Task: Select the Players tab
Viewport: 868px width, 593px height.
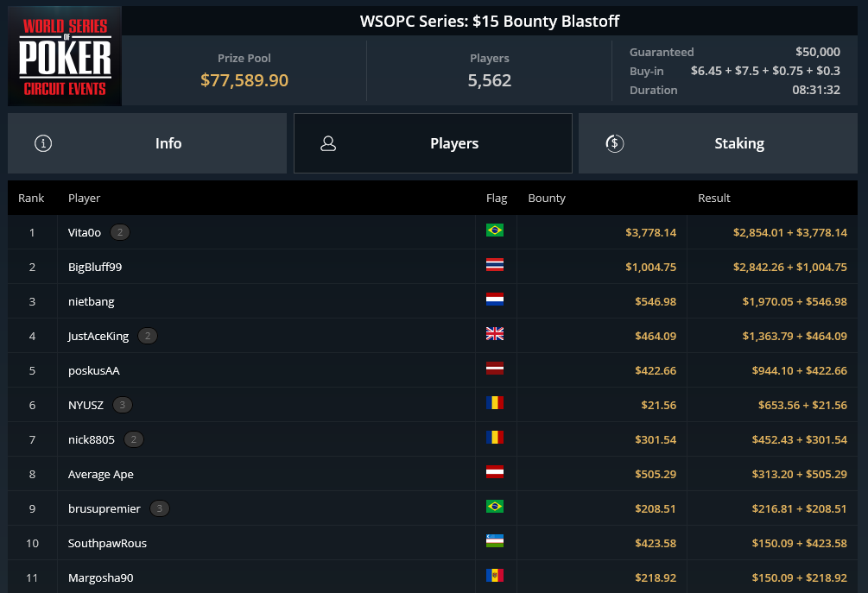Action: tap(433, 143)
